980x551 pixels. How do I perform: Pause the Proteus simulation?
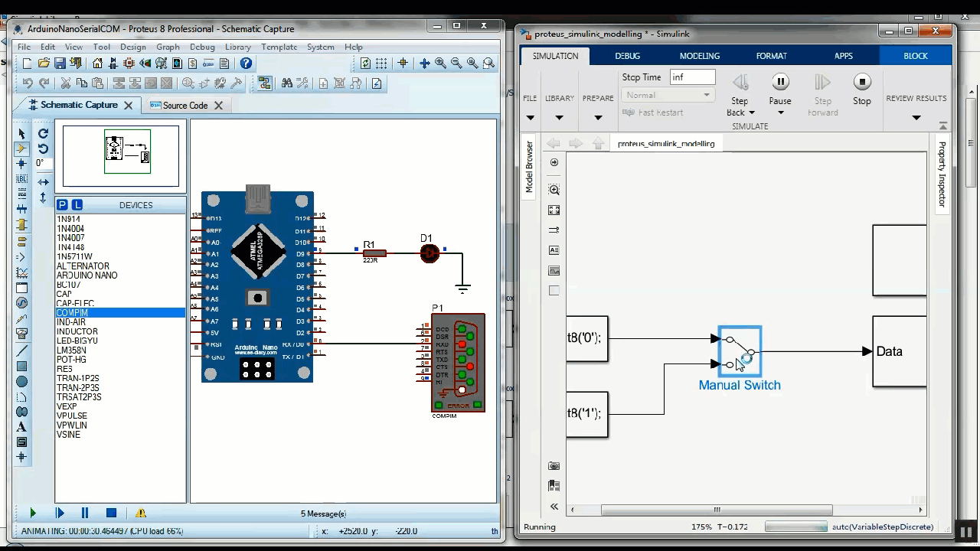(85, 513)
